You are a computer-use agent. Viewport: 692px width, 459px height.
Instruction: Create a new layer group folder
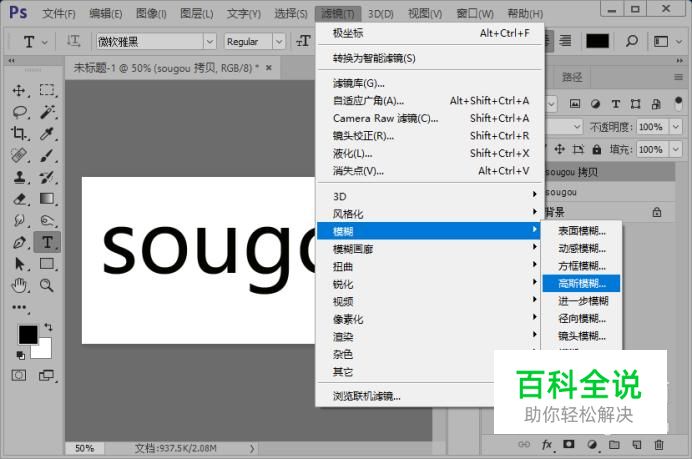[614, 444]
